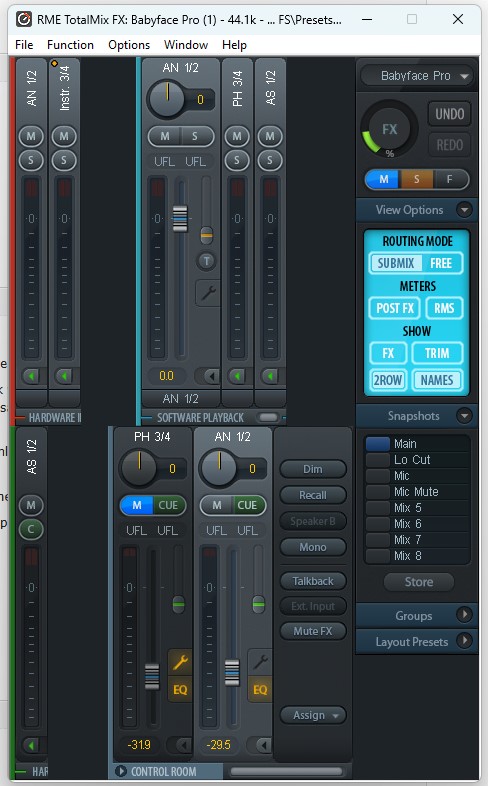Toggle the Show FX option
This screenshot has height=786, width=488.
(x=388, y=353)
